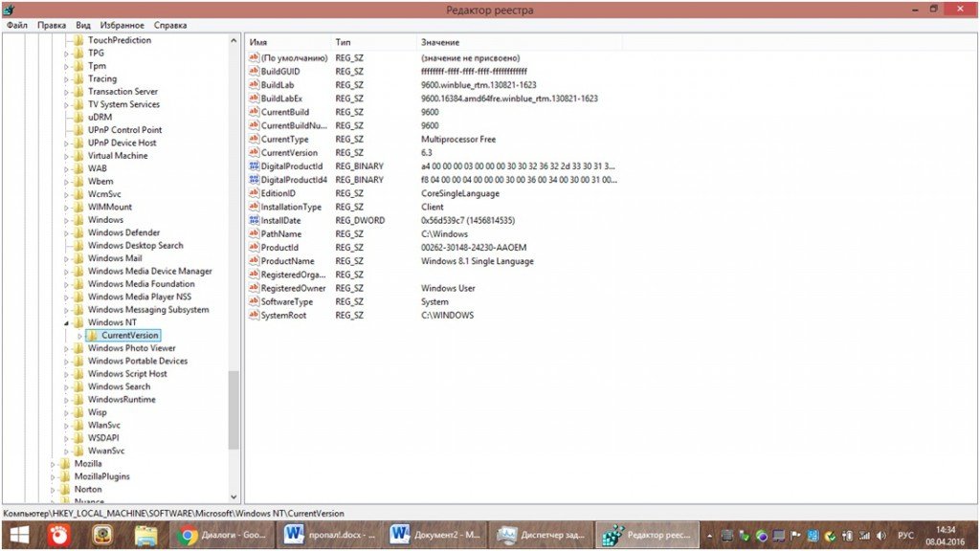The width and height of the screenshot is (980, 551).
Task: Click the folder icon beside Norton
Action: point(64,489)
